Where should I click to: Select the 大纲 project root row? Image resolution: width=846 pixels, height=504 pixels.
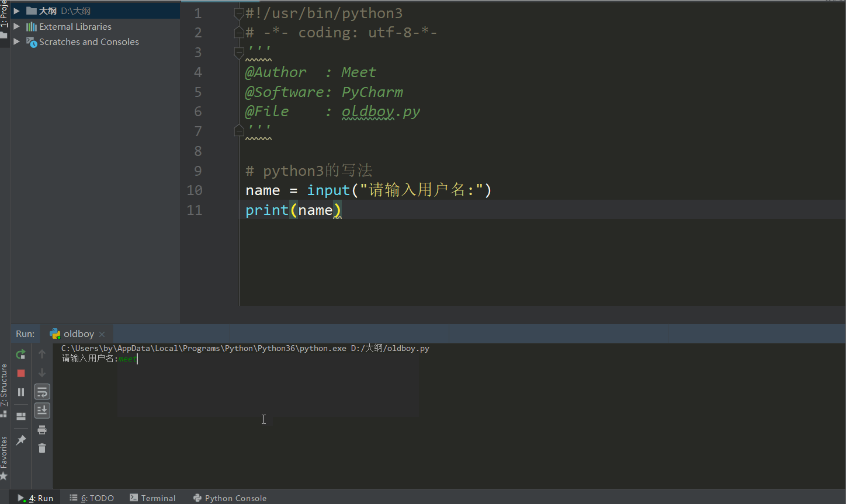(95, 11)
